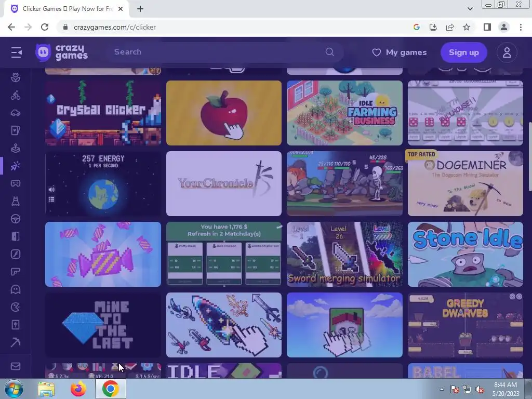Viewport: 532px width, 399px height.
Task: Open the Chrome profile avatar button
Action: [x=504, y=27]
